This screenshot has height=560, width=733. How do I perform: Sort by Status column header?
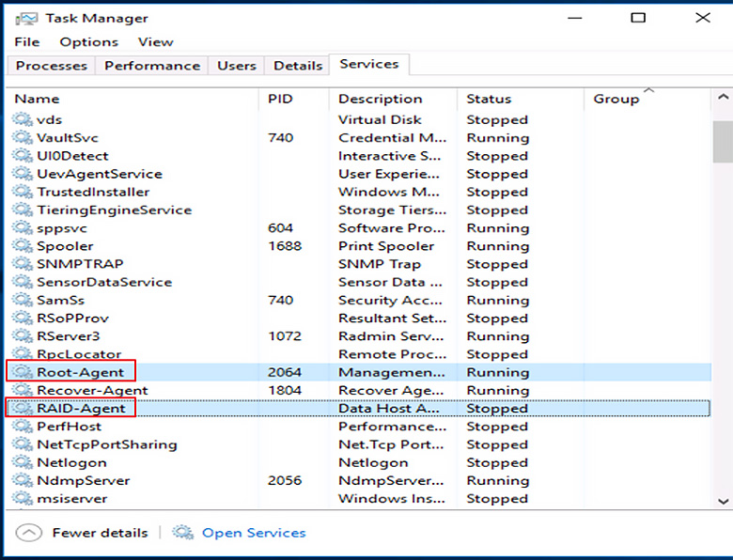[521, 99]
